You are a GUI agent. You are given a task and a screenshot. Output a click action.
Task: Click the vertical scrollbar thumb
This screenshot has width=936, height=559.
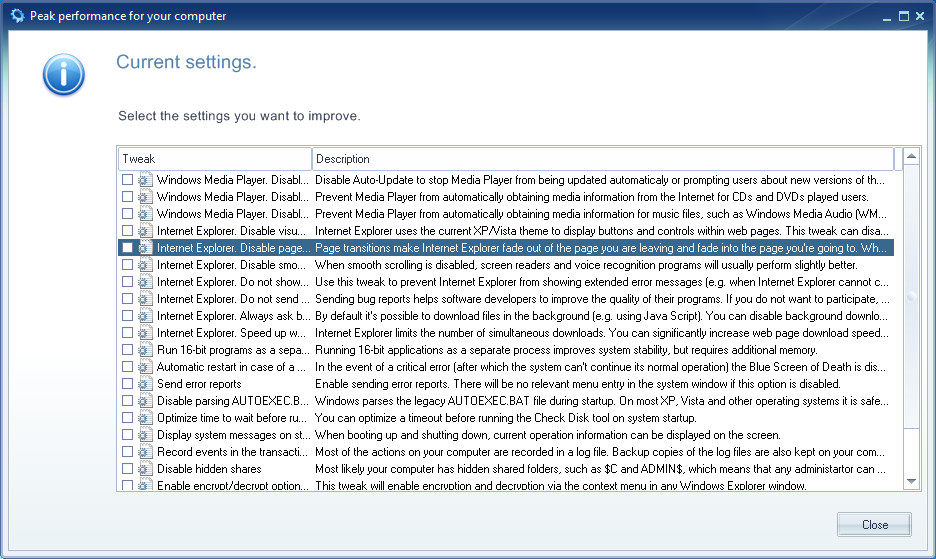[x=911, y=297]
